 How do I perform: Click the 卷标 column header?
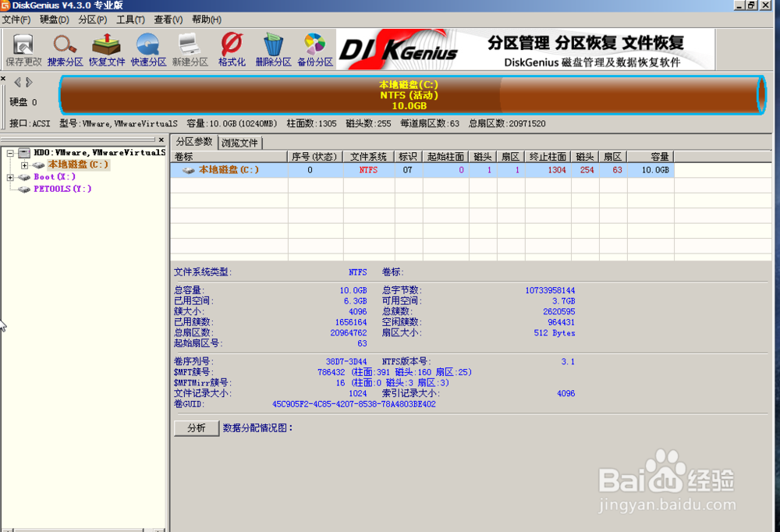coord(229,157)
